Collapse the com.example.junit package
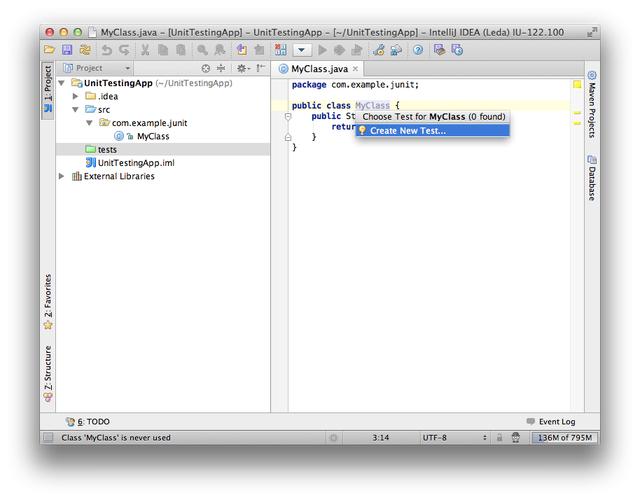 click(89, 123)
